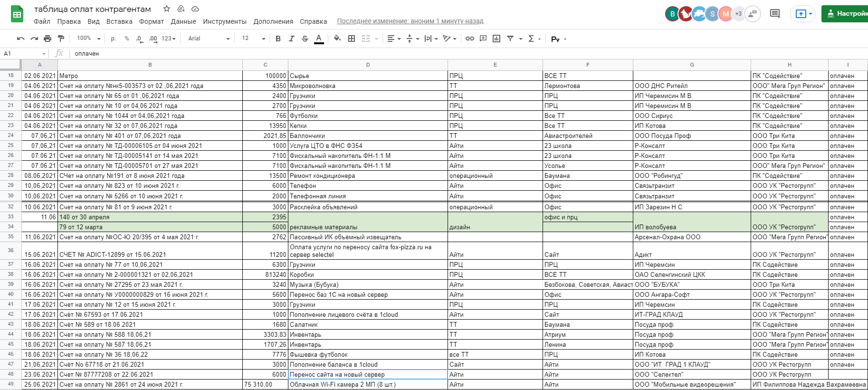Select row 36 by its header
Screen dimensions: 868x390
tap(11, 250)
